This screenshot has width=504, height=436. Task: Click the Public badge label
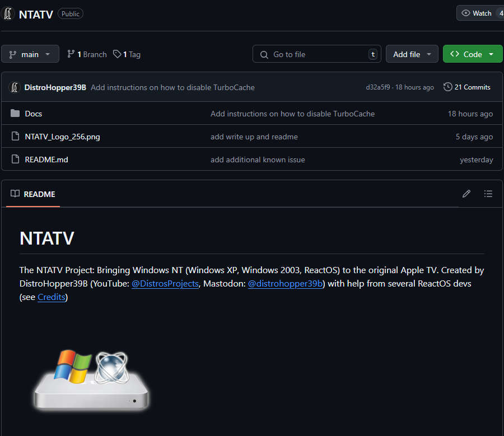(x=71, y=14)
